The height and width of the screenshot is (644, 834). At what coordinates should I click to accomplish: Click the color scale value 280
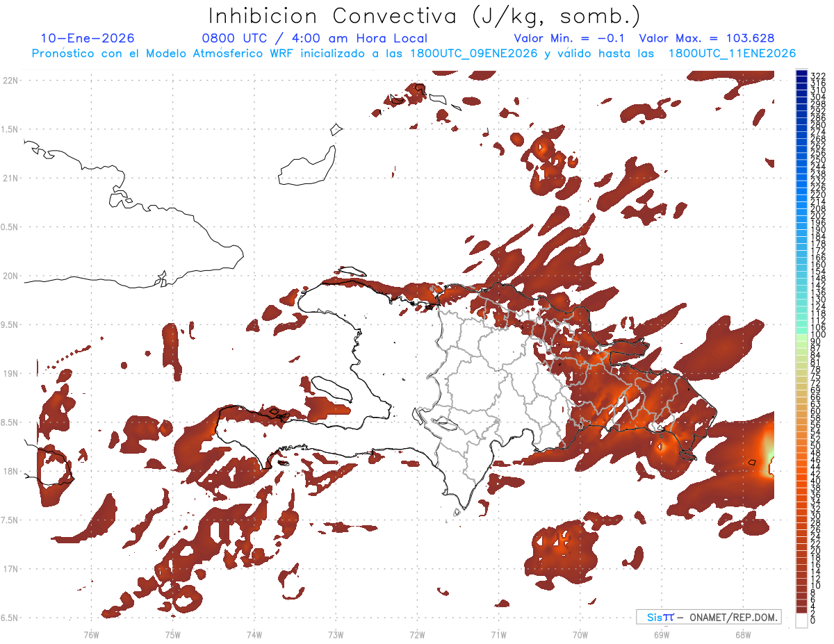(818, 124)
